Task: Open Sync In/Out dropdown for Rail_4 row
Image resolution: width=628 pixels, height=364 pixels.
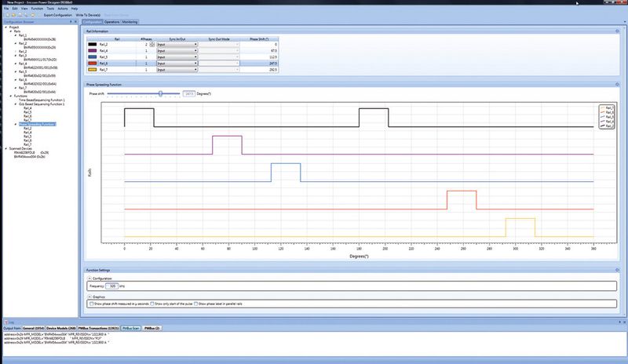Action: click(177, 51)
